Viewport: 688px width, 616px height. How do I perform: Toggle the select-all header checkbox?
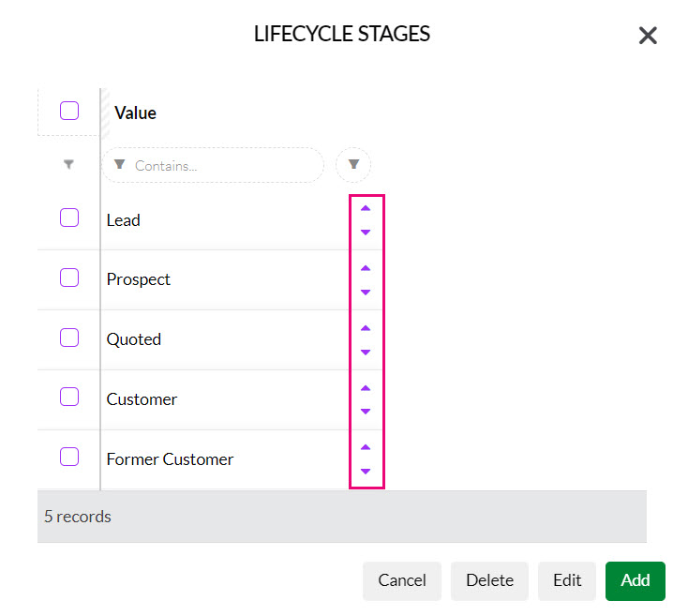pyautogui.click(x=69, y=111)
